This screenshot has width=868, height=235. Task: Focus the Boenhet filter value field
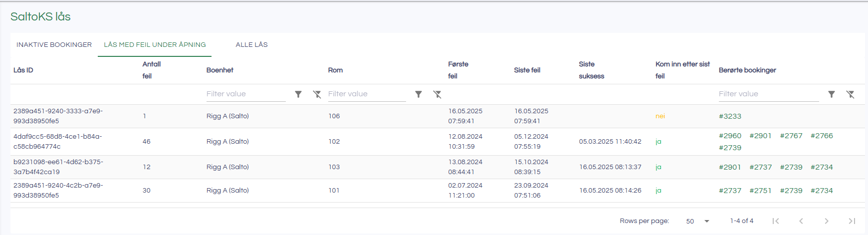pos(245,94)
